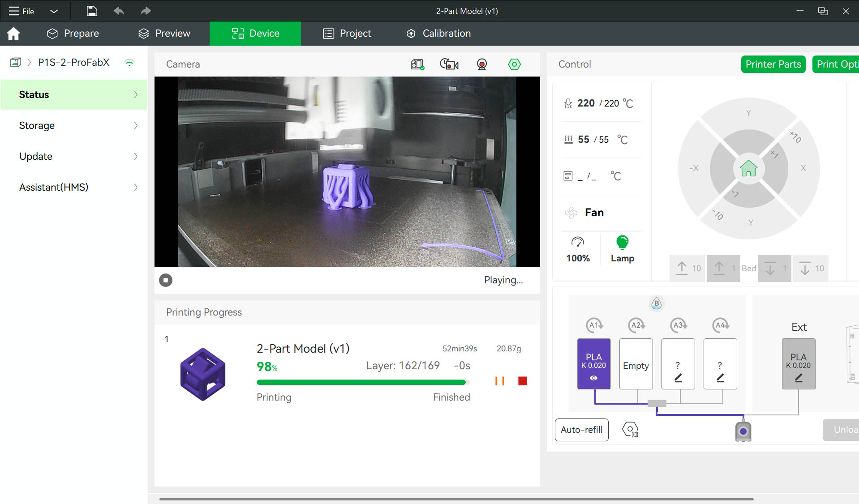Expand the Storage section chevron
The width and height of the screenshot is (859, 504).
pyautogui.click(x=136, y=125)
